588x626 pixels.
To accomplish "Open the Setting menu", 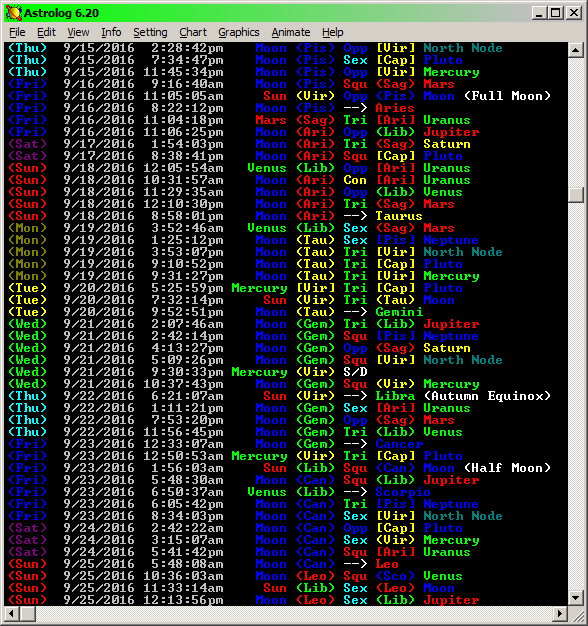I will pyautogui.click(x=150, y=32).
